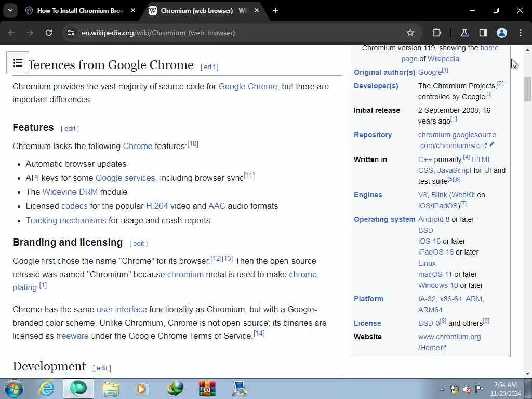Go back to previous page
The image size is (532, 399).
(11, 33)
